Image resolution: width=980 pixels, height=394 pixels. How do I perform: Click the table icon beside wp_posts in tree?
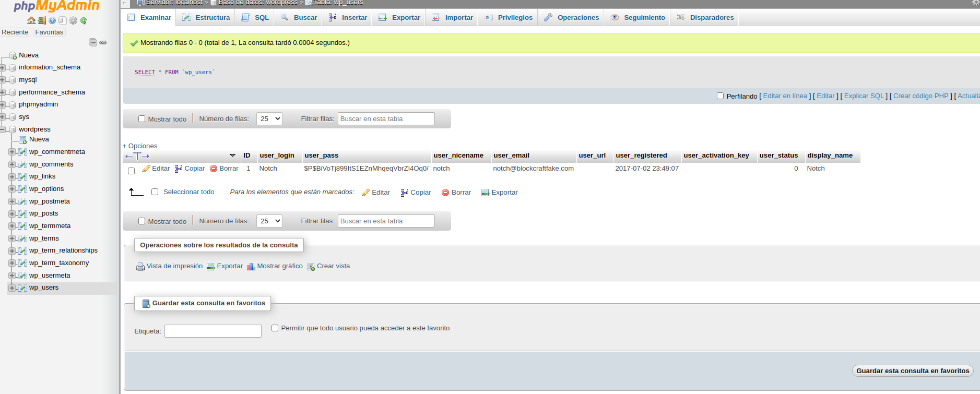pyautogui.click(x=22, y=214)
